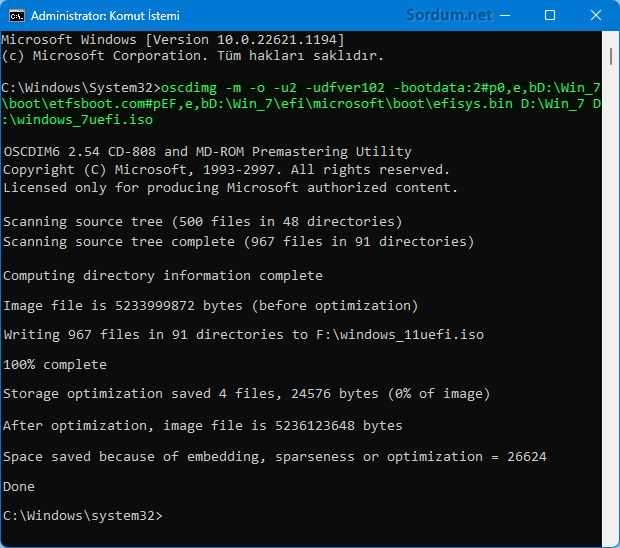Screen dimensions: 620x548
Task: Click the Command Prompt title bar icon
Action: 17,16
